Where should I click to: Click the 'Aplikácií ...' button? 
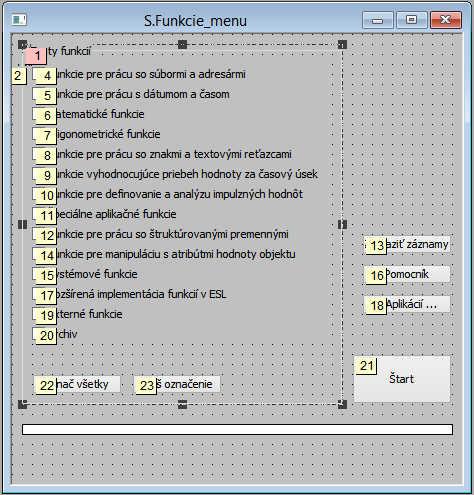(x=407, y=304)
